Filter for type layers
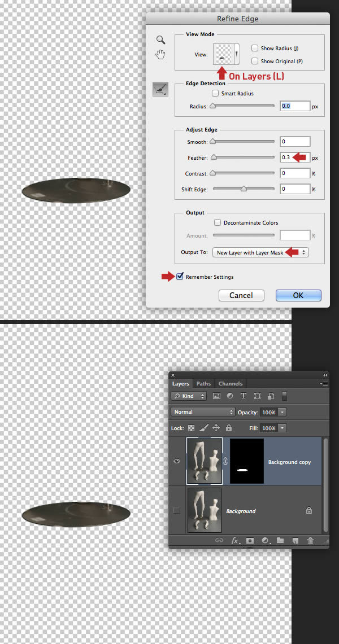This screenshot has height=644, width=339. point(244,396)
